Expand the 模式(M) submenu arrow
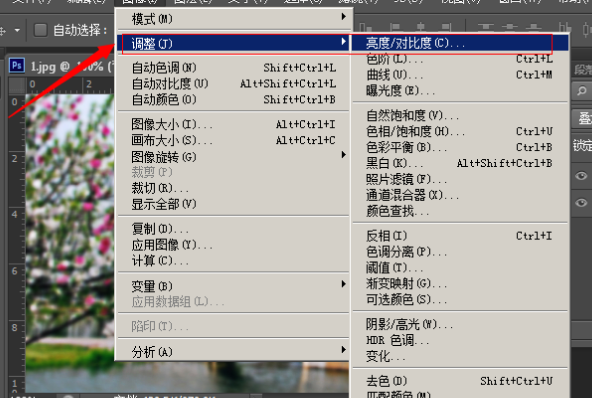 click(x=343, y=17)
